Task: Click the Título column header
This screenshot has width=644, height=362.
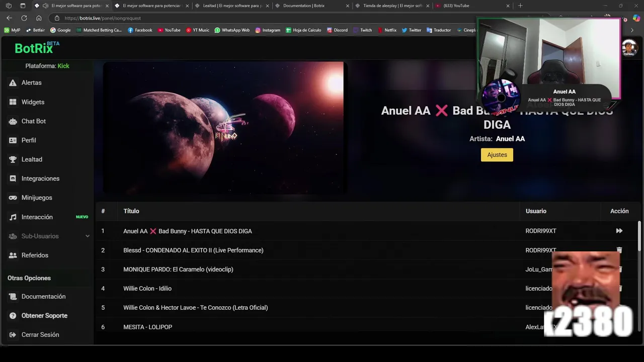Action: coord(131,211)
